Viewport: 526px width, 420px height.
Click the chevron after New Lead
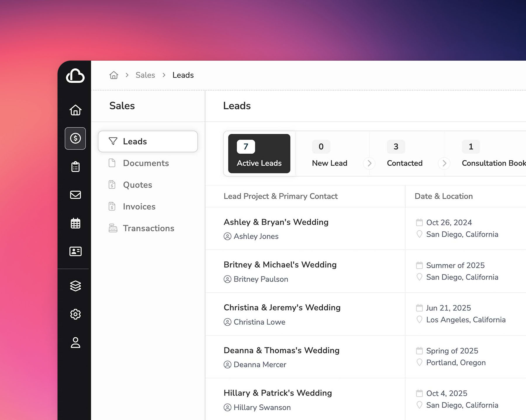click(369, 163)
